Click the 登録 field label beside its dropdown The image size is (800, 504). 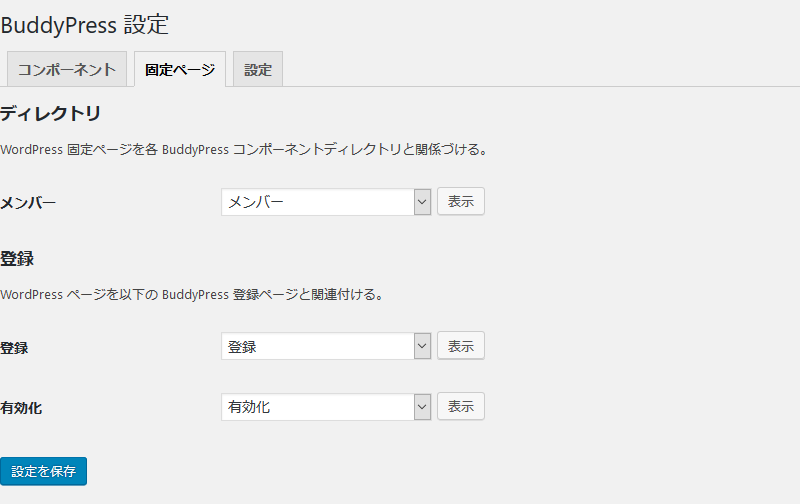point(14,348)
